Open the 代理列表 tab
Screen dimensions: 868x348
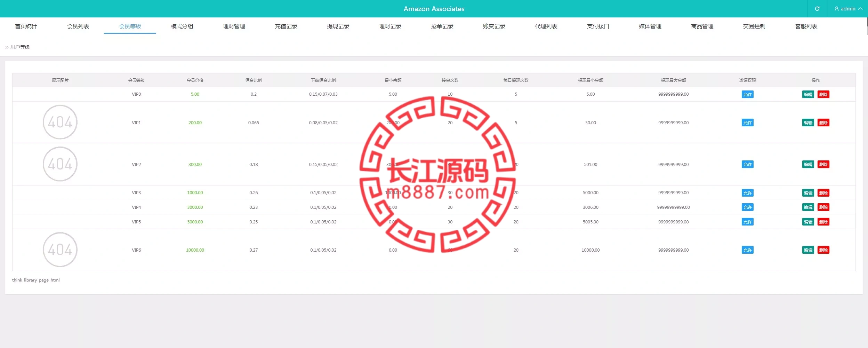(x=546, y=26)
